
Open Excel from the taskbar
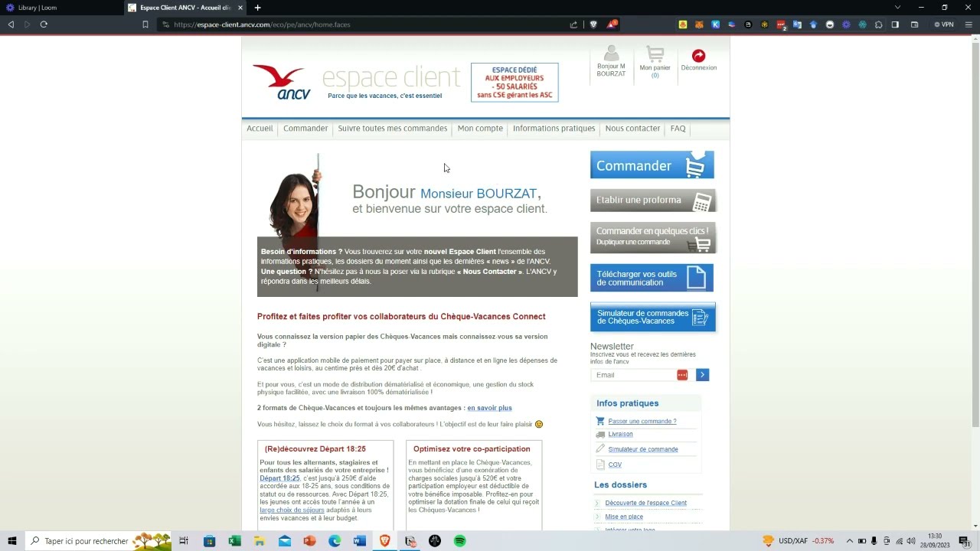[234, 541]
